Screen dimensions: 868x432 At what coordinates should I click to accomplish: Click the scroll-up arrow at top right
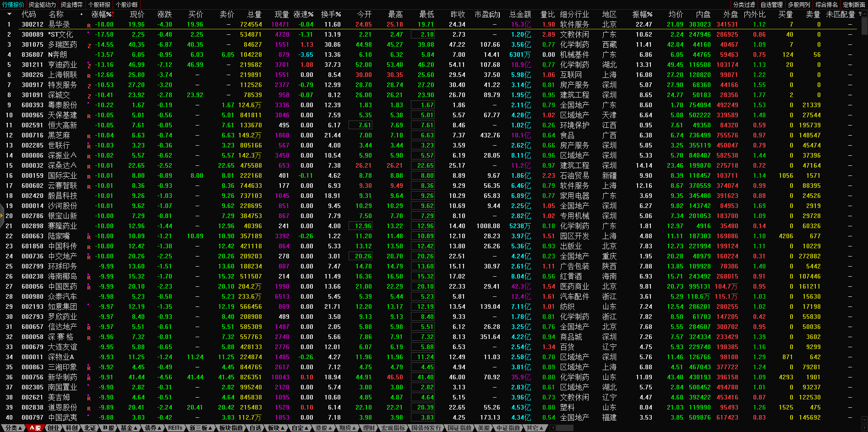tap(864, 14)
